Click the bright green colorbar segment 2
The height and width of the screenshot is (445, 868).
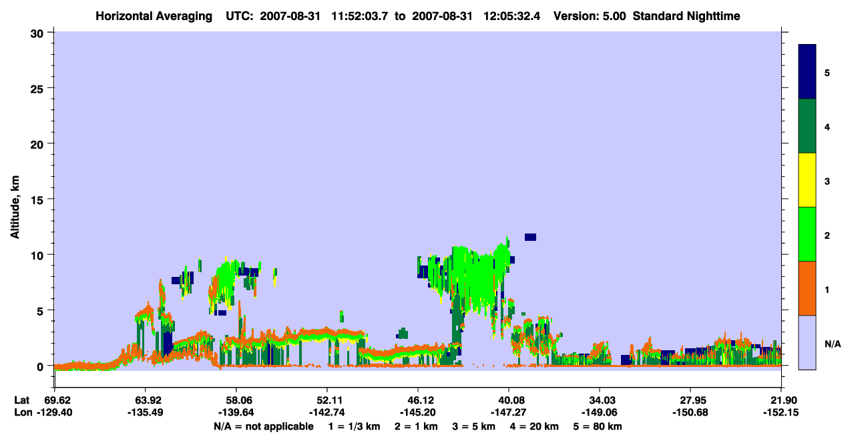point(807,234)
